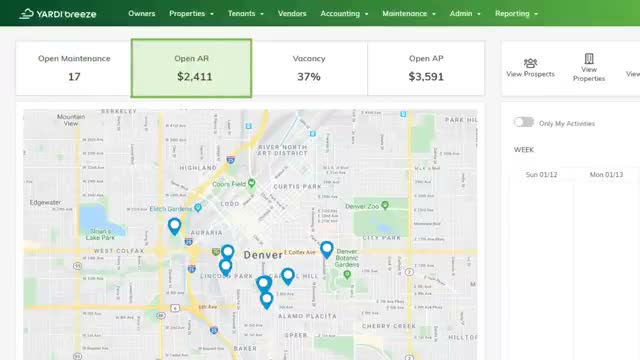Click the Denver city label on map

tap(263, 255)
